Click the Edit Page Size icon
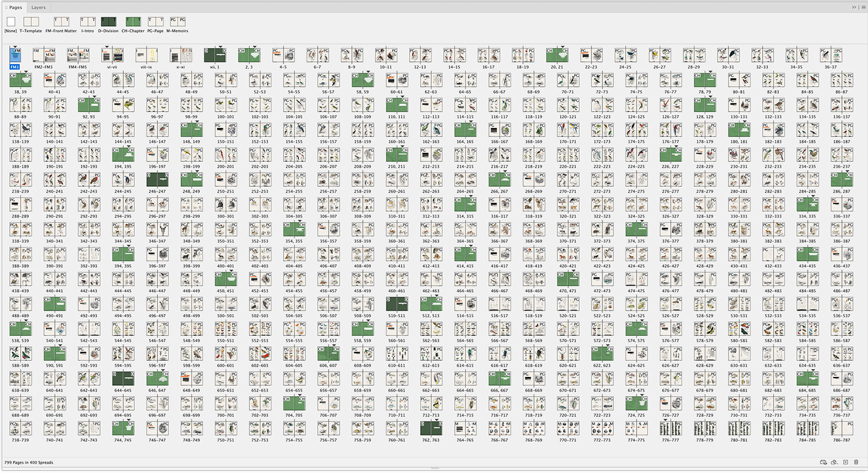Image resolution: width=868 pixels, height=473 pixels. click(834, 463)
